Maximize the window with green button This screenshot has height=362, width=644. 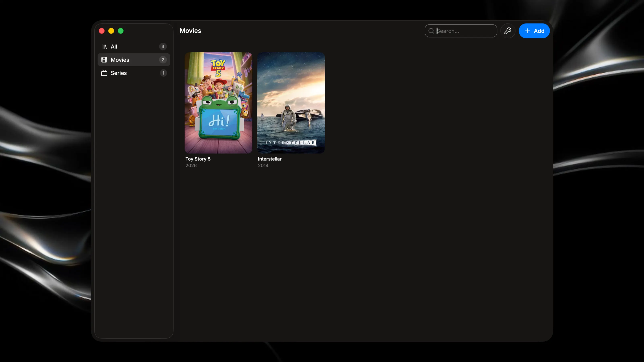click(121, 31)
